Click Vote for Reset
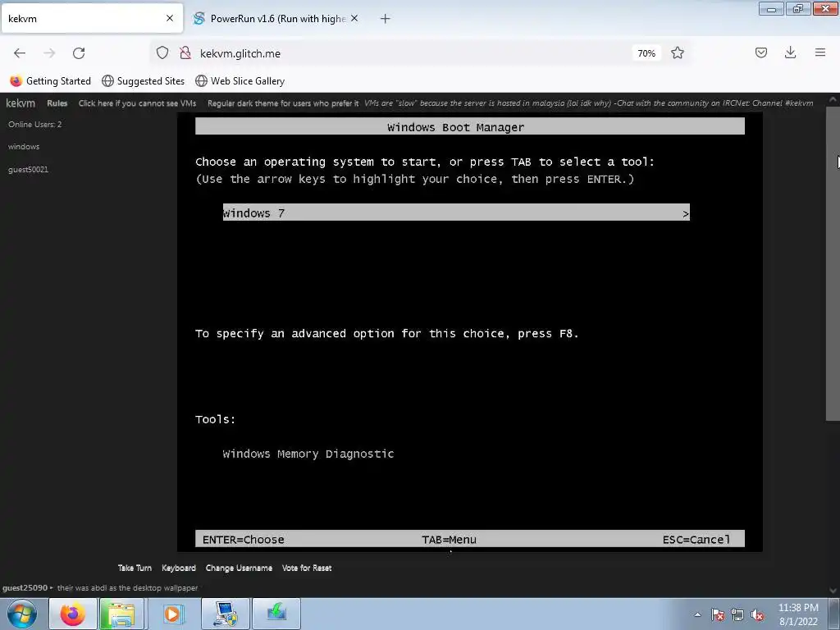 coord(307,568)
